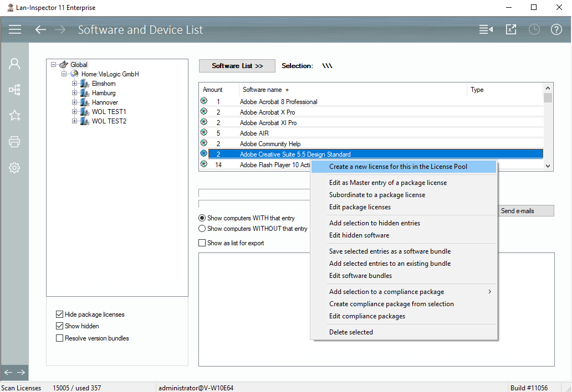Click the help question mark icon

point(556,29)
